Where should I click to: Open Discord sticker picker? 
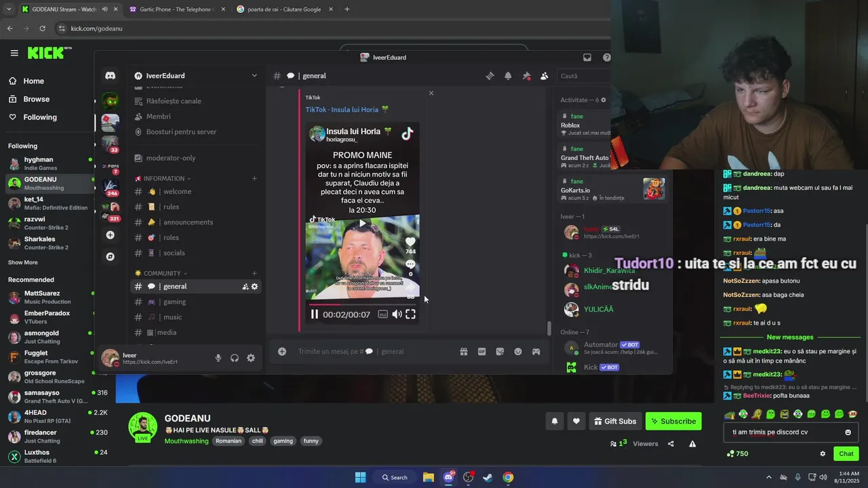pyautogui.click(x=500, y=351)
